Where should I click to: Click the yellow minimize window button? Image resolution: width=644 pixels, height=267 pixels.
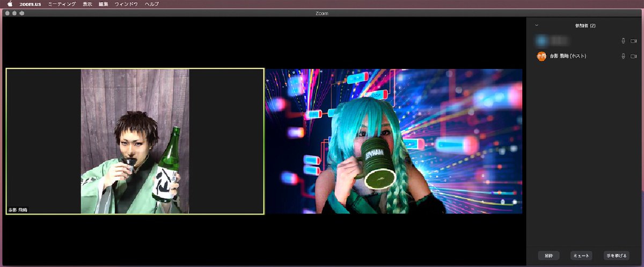(x=14, y=13)
